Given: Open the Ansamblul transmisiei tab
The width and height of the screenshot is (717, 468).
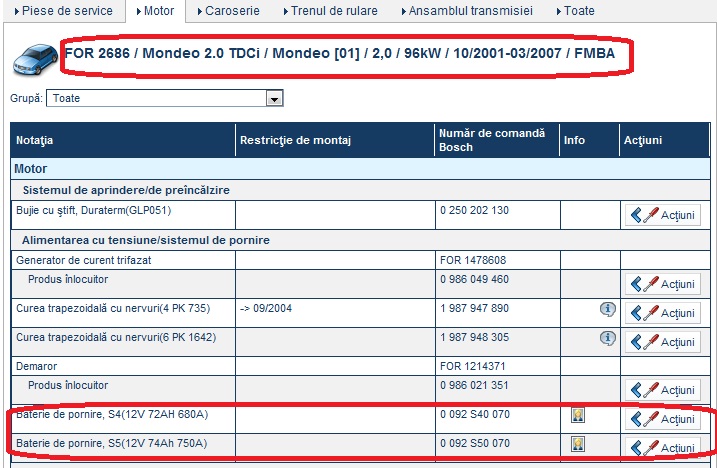Looking at the screenshot, I should pyautogui.click(x=468, y=11).
